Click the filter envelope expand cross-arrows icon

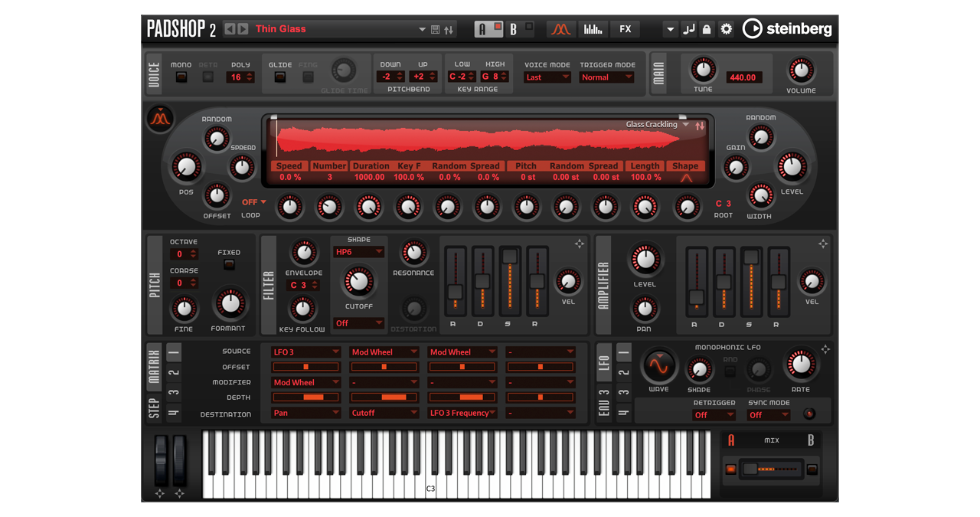580,244
